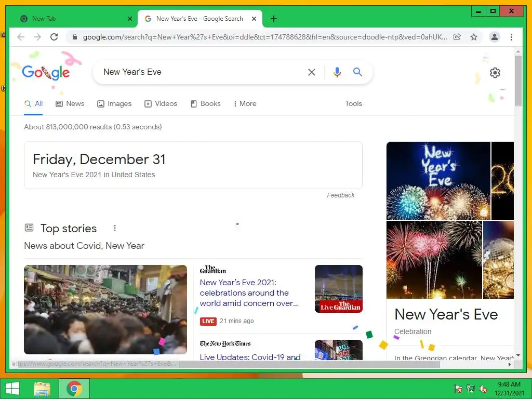This screenshot has width=532, height=399.
Task: Open the crowded market story image
Action: coord(105,310)
